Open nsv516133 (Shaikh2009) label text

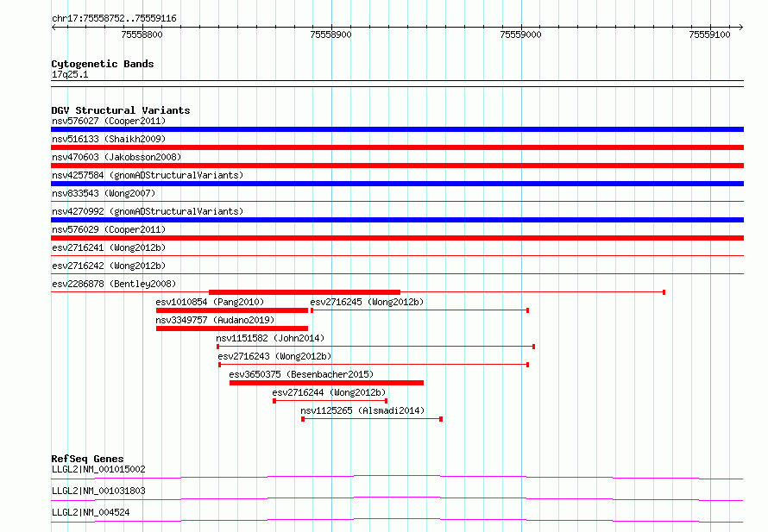(109, 139)
